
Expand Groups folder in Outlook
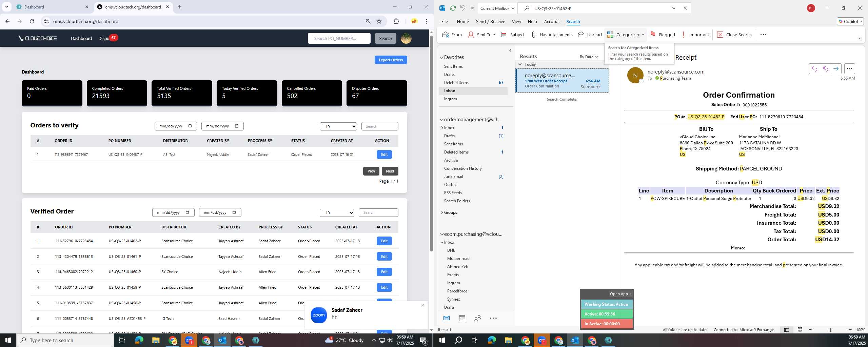click(x=442, y=212)
